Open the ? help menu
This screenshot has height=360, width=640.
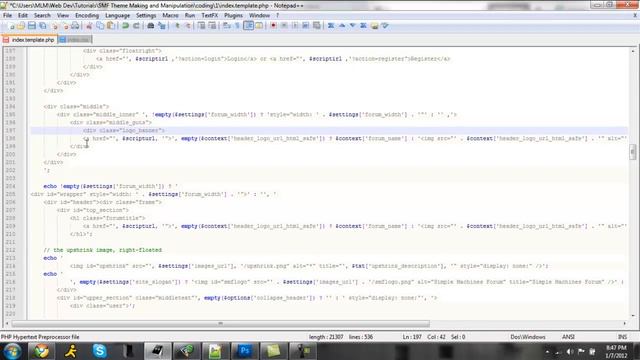[278, 16]
